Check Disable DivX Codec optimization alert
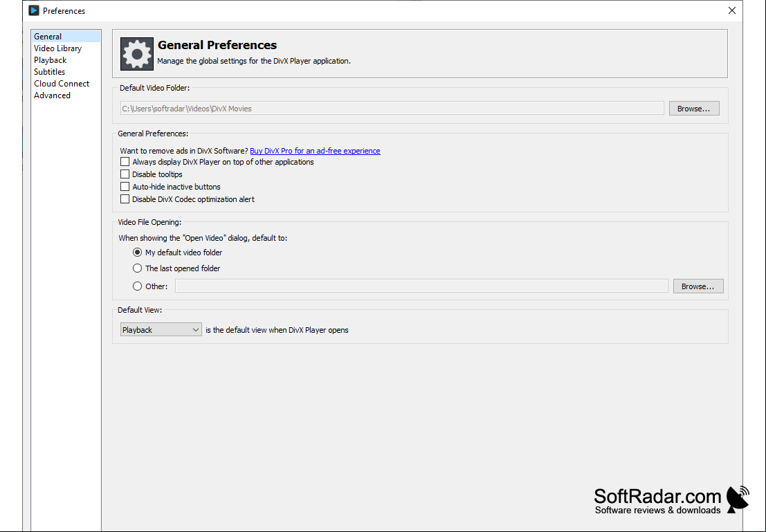The width and height of the screenshot is (766, 532). (x=125, y=199)
